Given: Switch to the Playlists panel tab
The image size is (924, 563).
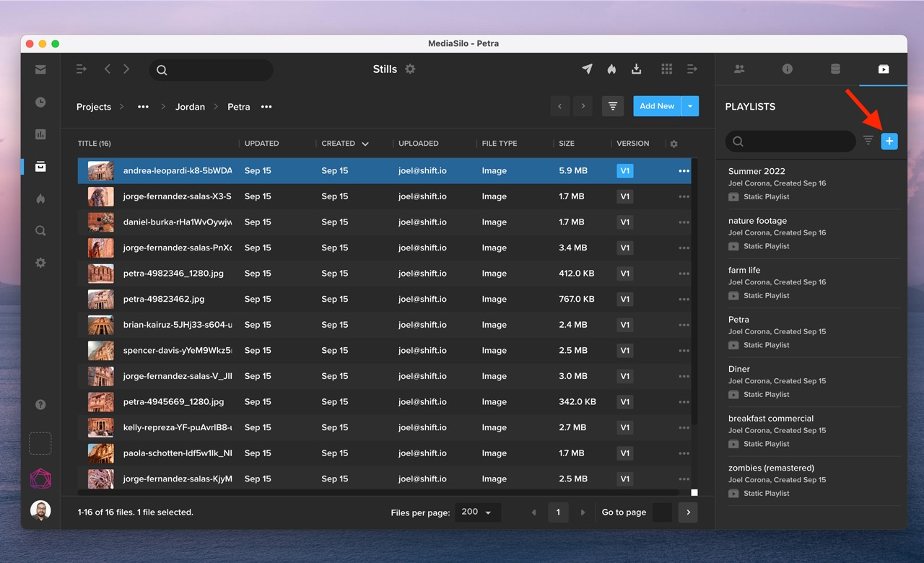Looking at the screenshot, I should pos(883,69).
